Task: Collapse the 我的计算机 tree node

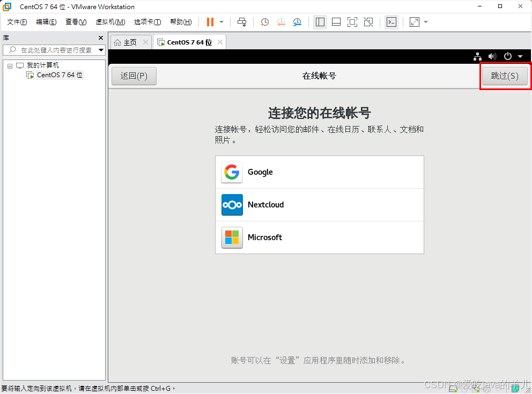Action: point(10,66)
